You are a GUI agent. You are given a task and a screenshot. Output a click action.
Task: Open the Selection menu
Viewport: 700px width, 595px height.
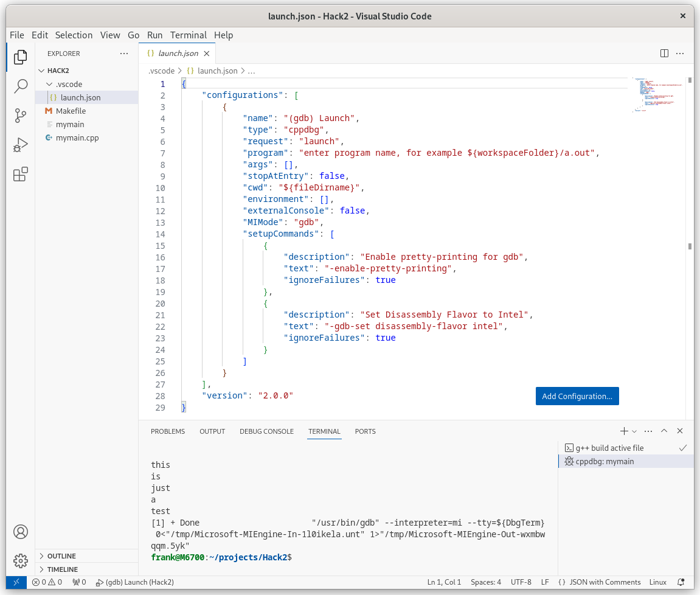pyautogui.click(x=74, y=35)
